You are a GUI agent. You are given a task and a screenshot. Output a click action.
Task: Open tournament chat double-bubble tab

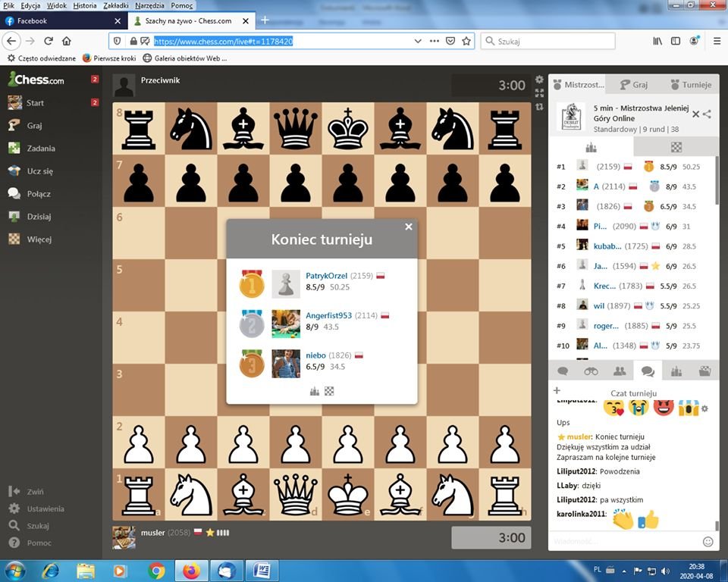pyautogui.click(x=648, y=371)
